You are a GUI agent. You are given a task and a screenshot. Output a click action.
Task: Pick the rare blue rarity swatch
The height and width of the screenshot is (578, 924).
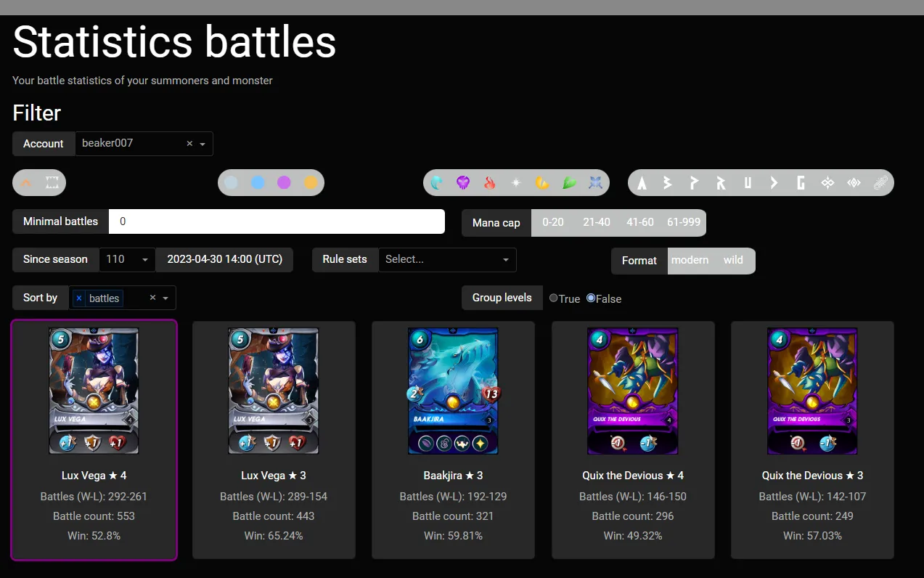coord(258,183)
